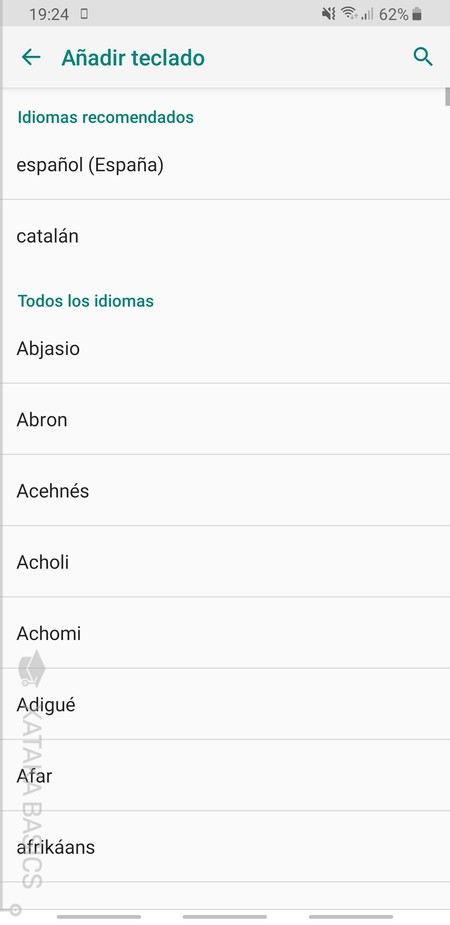
Task: Tap the muted sound status icon
Action: 329,14
